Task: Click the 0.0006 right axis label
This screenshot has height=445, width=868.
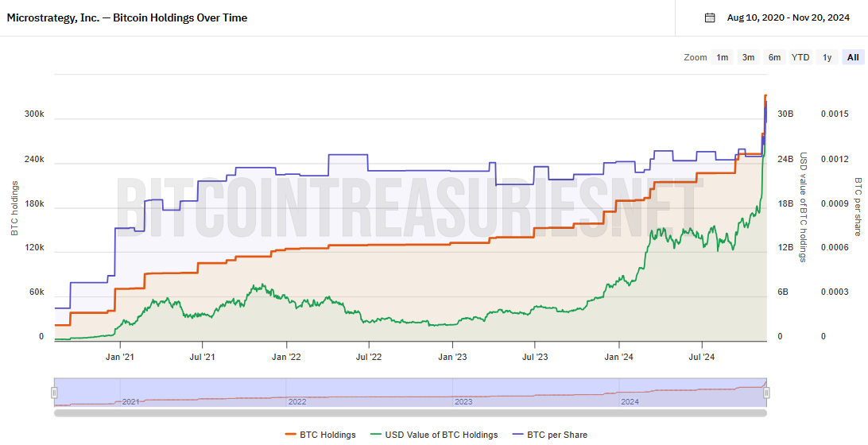Action: (835, 247)
